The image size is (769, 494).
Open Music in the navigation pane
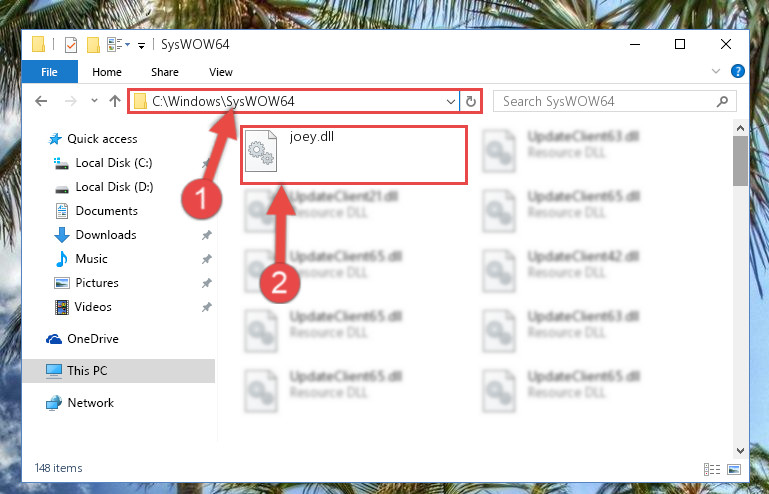[x=81, y=259]
